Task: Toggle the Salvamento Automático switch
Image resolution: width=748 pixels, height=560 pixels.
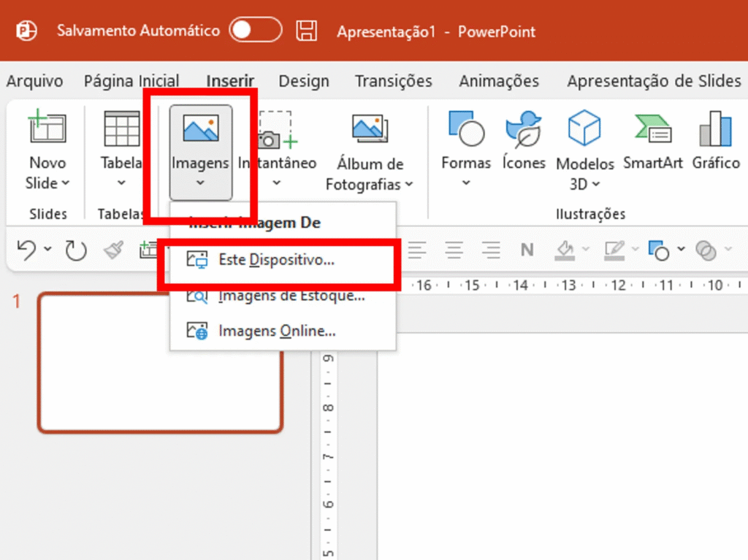Action: coord(255,31)
